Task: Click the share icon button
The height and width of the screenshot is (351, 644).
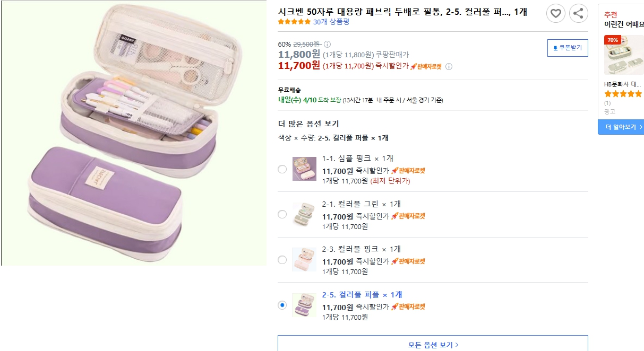Action: pyautogui.click(x=579, y=13)
